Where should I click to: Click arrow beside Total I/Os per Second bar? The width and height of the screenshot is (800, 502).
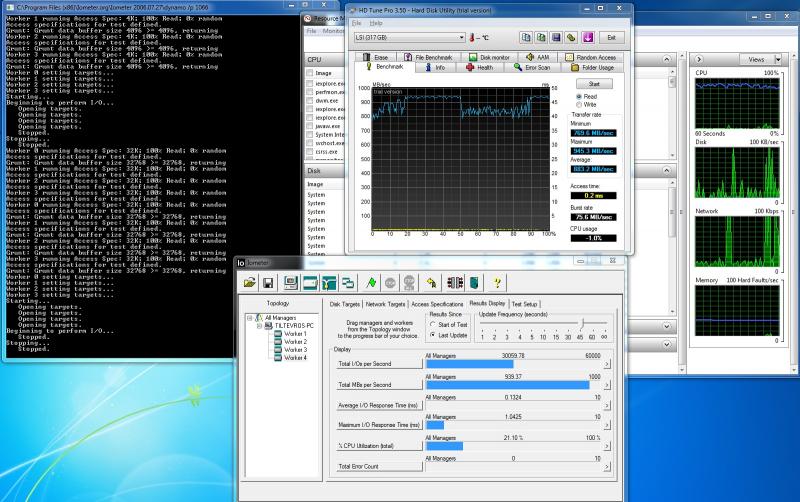point(607,364)
